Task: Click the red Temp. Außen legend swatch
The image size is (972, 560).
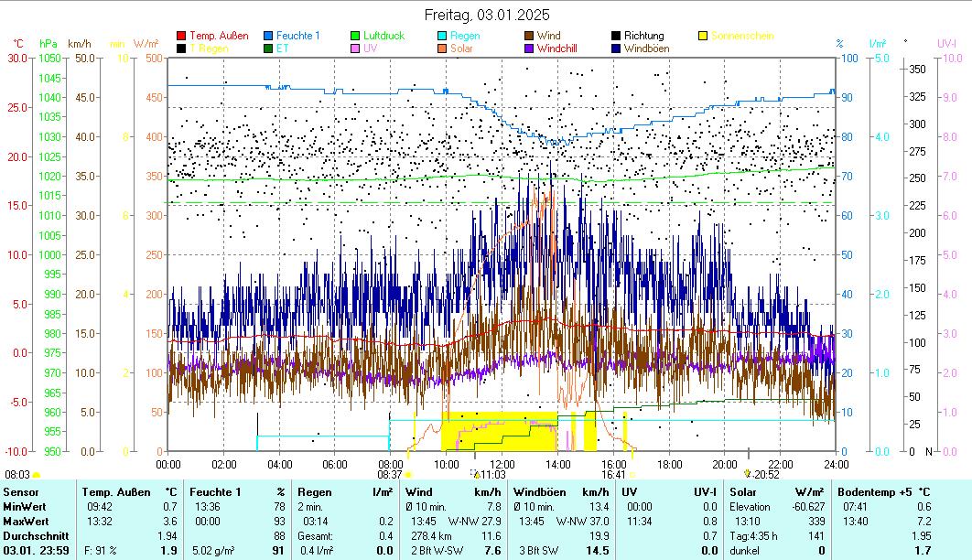Action: (181, 36)
